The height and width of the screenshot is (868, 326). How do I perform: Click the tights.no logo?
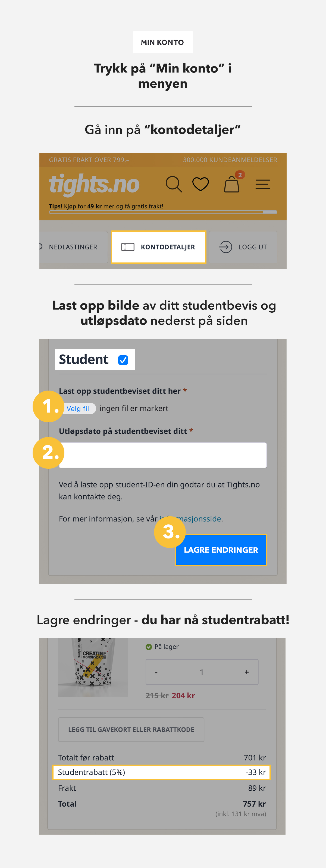click(x=94, y=184)
